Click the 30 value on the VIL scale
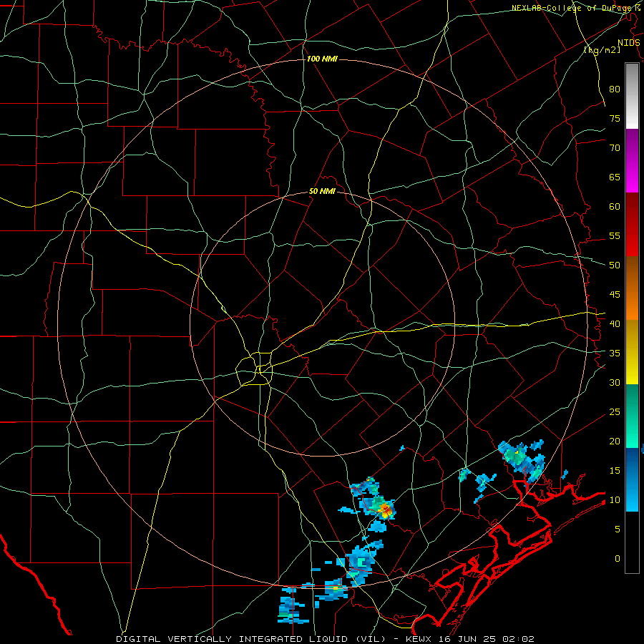 click(x=615, y=383)
